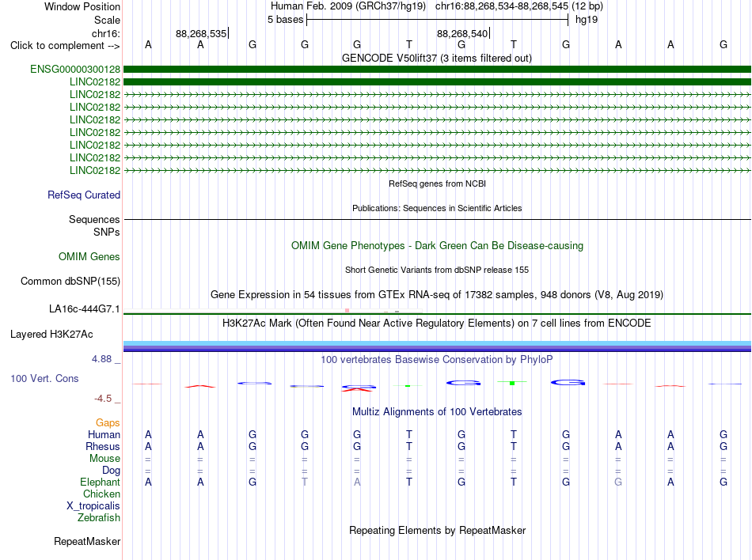Click the Mouse species label
Image resolution: width=752 pixels, height=560 pixels.
pyautogui.click(x=104, y=459)
